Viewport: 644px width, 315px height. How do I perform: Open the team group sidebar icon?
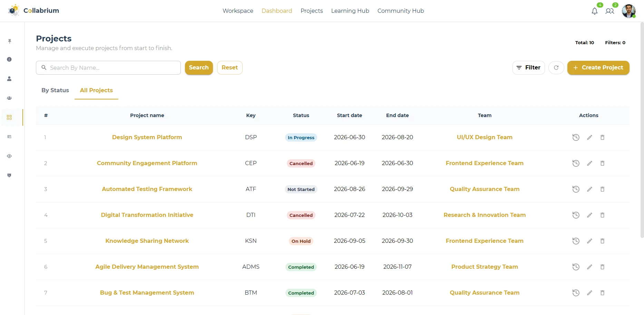coord(9,98)
